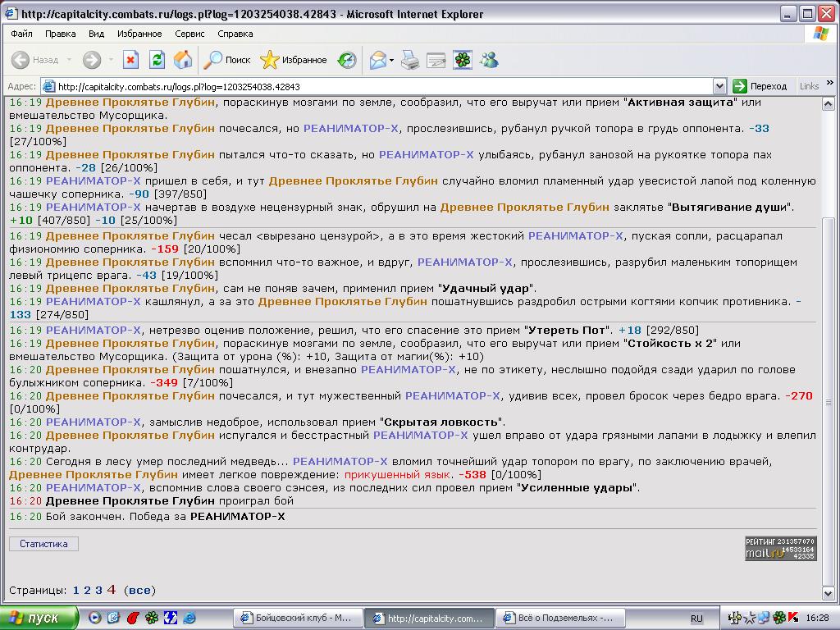Stop page loading with red X icon
840x630 pixels.
click(130, 60)
